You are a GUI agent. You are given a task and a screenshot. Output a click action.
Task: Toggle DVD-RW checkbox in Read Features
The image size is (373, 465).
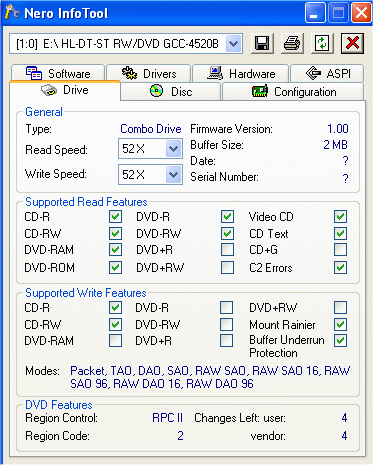[x=227, y=233]
